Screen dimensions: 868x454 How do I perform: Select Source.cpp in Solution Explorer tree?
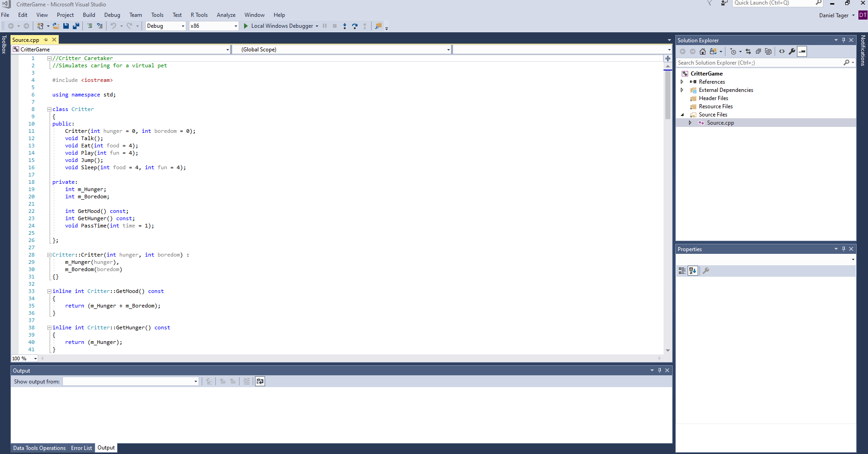[720, 123]
